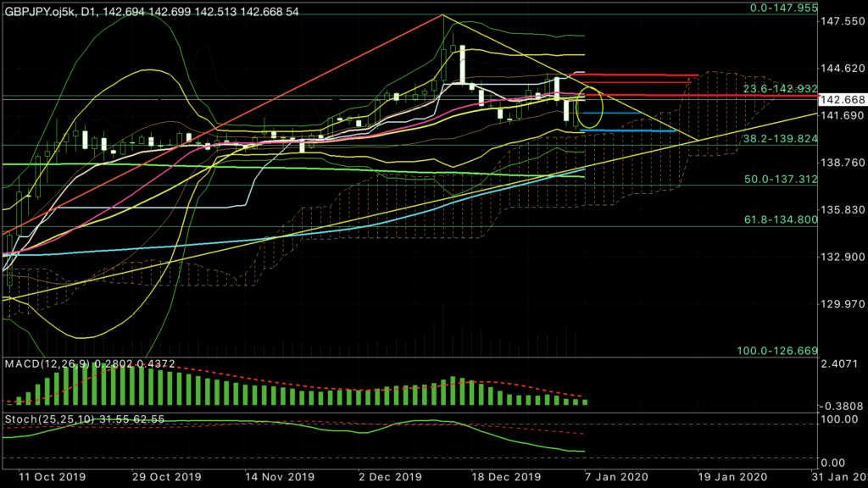The image size is (868, 488).
Task: Select the Stoch(25,25,10) indicator label
Action: pos(84,419)
